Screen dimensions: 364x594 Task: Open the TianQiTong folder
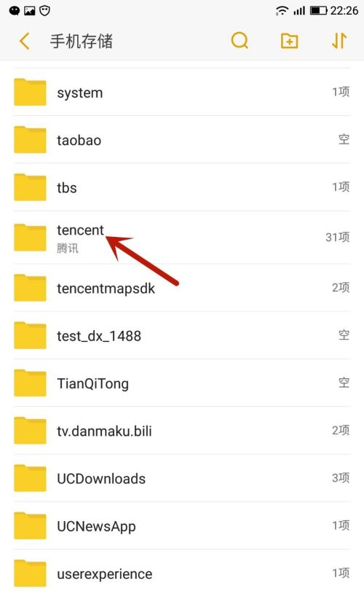click(181, 383)
